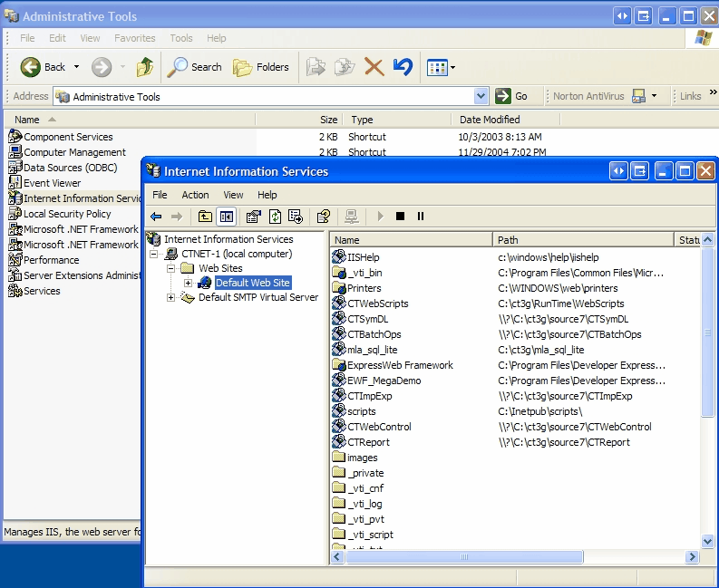Screen dimensions: 719x588
Task: Collapse the Web Sites tree node
Action: (171, 268)
